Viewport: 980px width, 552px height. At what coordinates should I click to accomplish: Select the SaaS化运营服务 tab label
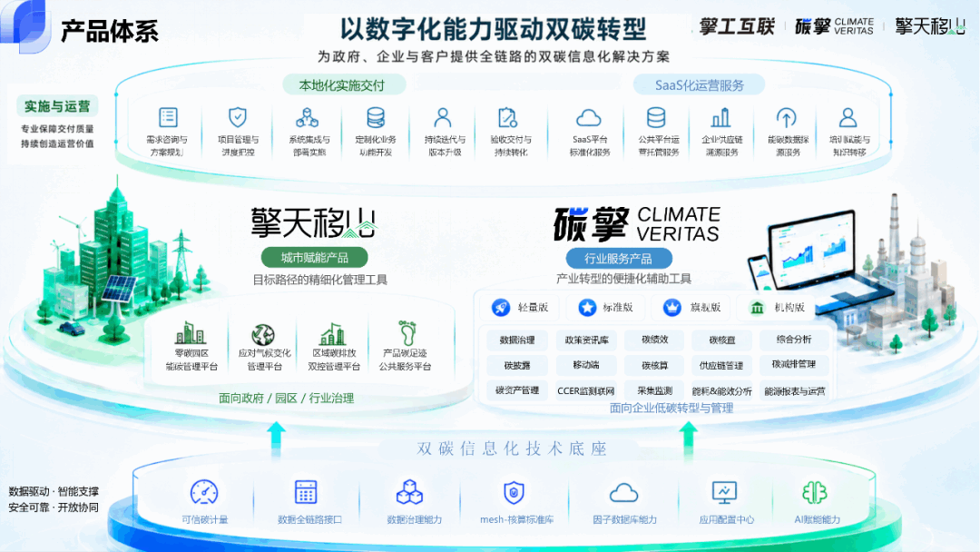[x=700, y=85]
